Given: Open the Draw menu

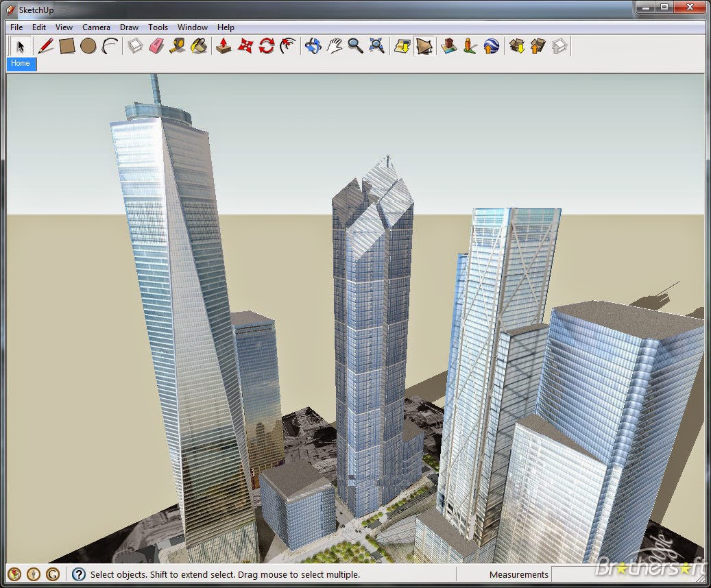Looking at the screenshot, I should coord(129,27).
